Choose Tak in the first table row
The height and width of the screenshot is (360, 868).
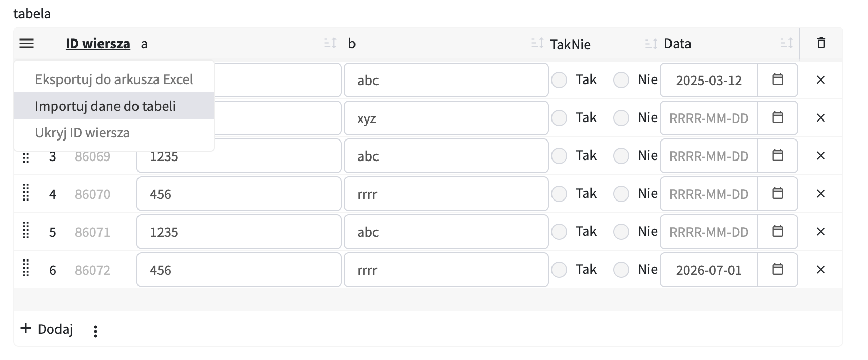(x=559, y=80)
